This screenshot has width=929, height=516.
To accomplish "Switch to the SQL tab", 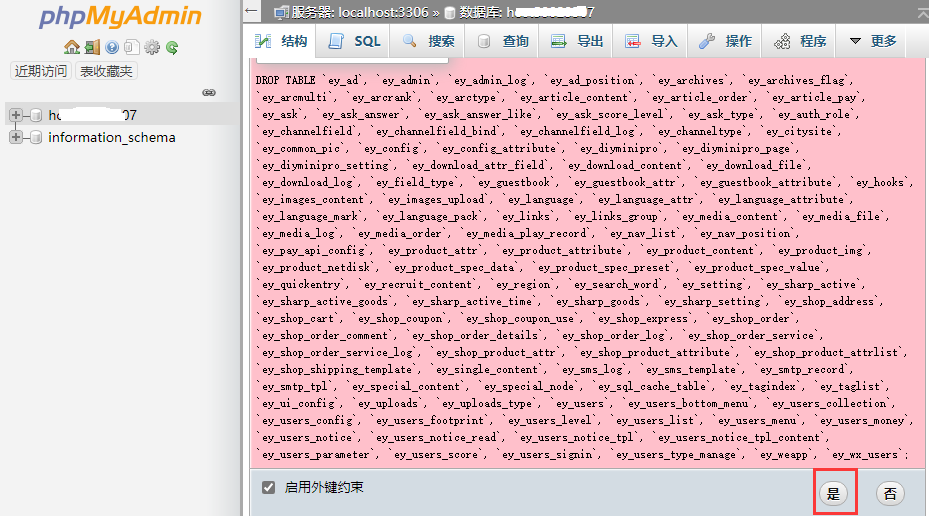I will tap(354, 41).
